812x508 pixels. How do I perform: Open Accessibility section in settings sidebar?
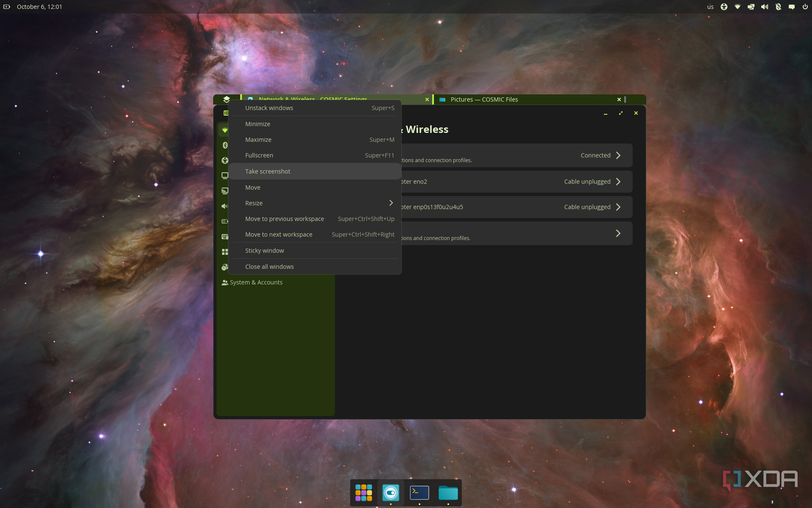point(225,160)
